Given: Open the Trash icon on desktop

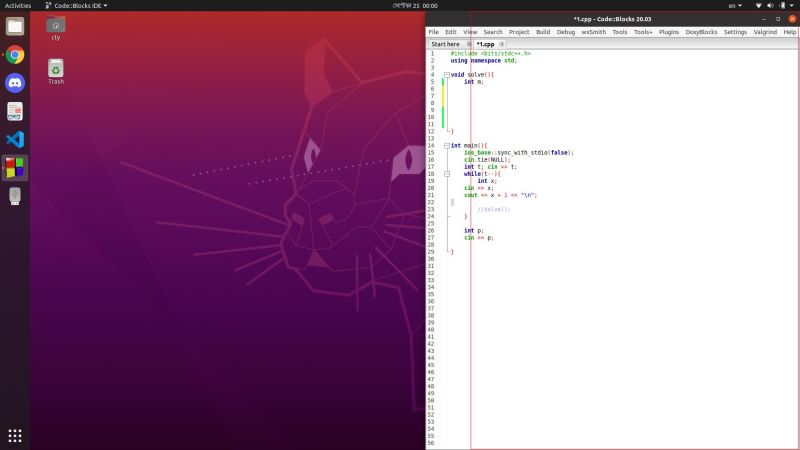Looking at the screenshot, I should (56, 71).
